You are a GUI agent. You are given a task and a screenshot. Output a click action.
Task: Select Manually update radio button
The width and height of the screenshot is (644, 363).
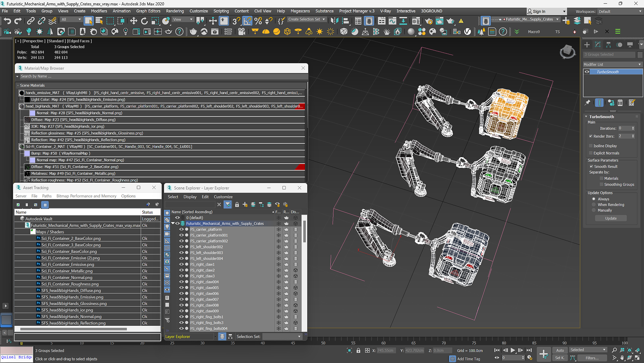coord(594,210)
